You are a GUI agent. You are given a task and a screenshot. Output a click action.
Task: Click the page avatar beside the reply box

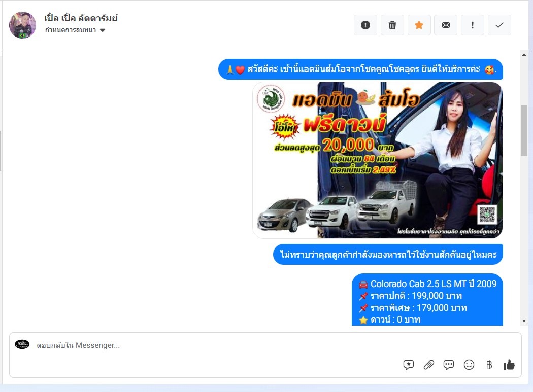(x=22, y=344)
